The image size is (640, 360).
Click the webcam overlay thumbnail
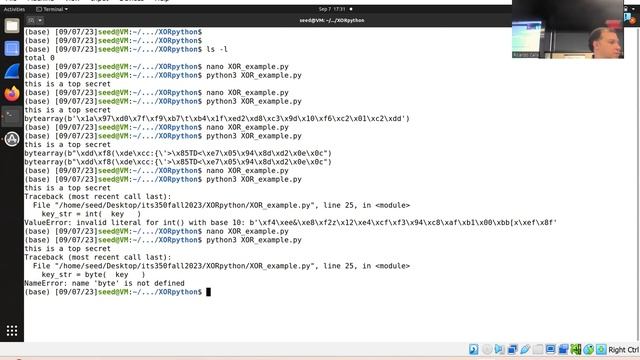point(568,29)
